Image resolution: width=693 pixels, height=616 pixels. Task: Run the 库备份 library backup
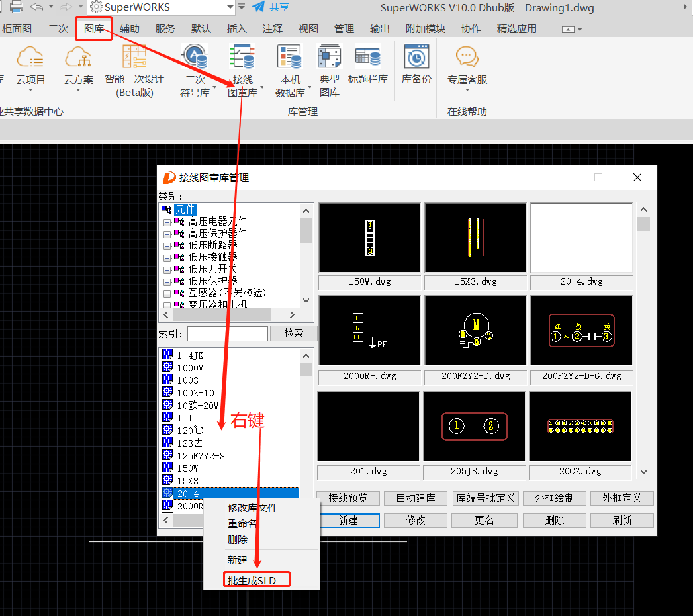point(416,65)
